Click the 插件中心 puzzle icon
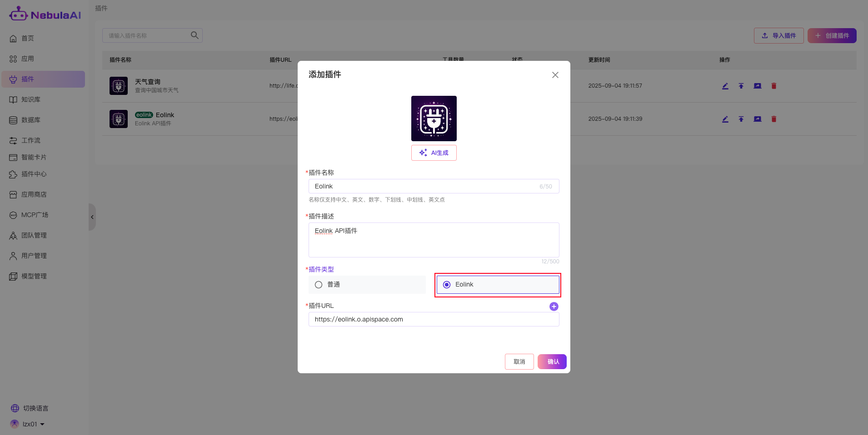868x435 pixels. click(13, 174)
